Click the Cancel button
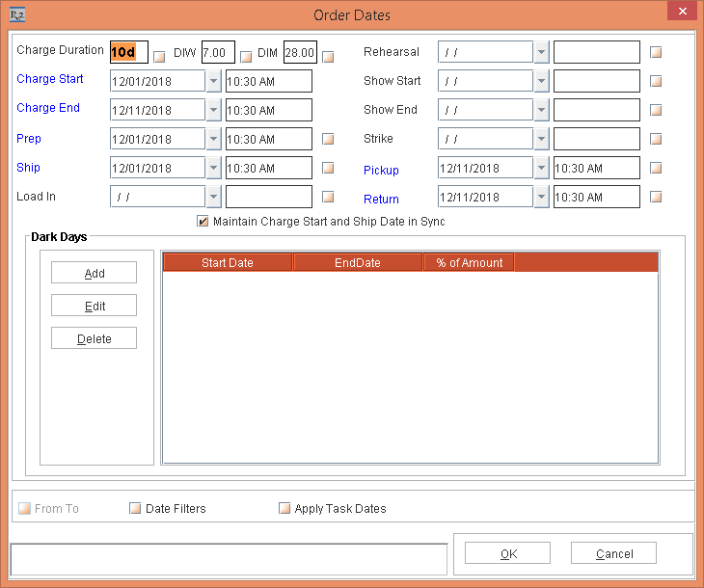This screenshot has width=704, height=588. (x=613, y=553)
